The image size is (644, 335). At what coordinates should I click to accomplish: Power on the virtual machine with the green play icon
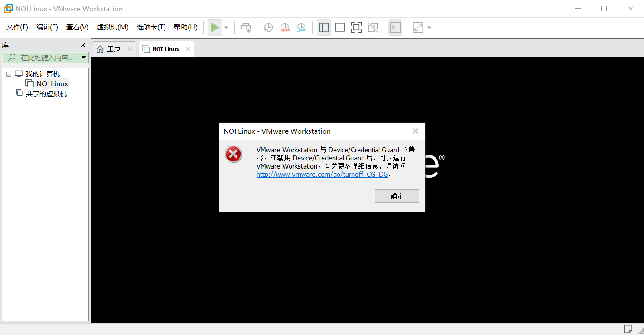coord(215,27)
